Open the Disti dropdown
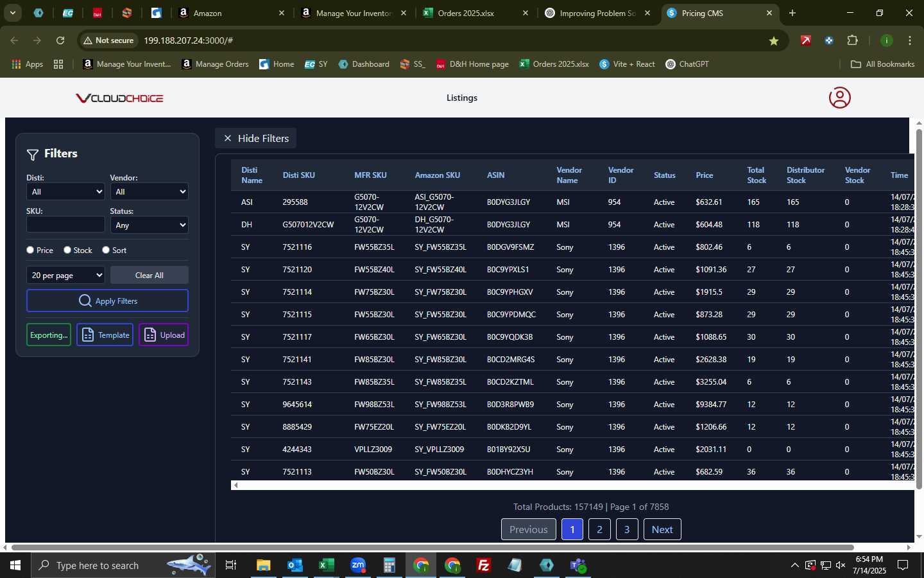The width and height of the screenshot is (924, 578). pyautogui.click(x=65, y=191)
